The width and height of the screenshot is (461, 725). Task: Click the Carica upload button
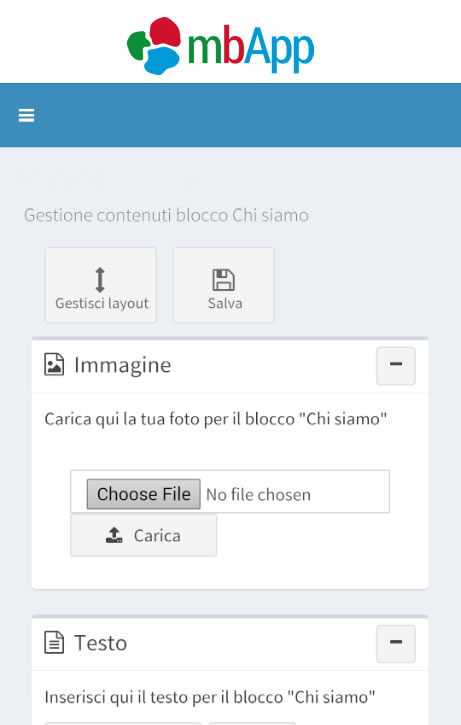(x=143, y=535)
